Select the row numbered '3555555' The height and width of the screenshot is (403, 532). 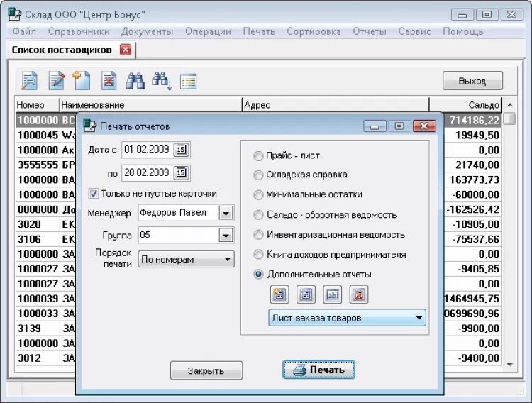point(38,165)
